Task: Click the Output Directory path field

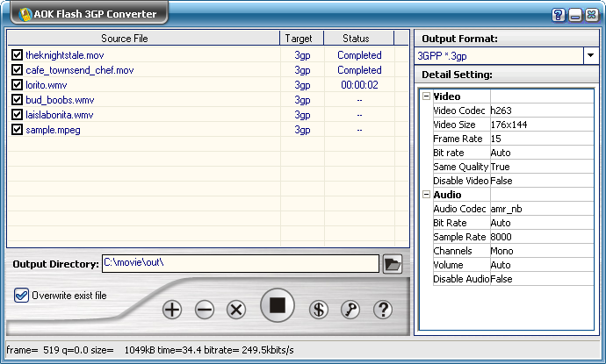Action: pyautogui.click(x=241, y=264)
